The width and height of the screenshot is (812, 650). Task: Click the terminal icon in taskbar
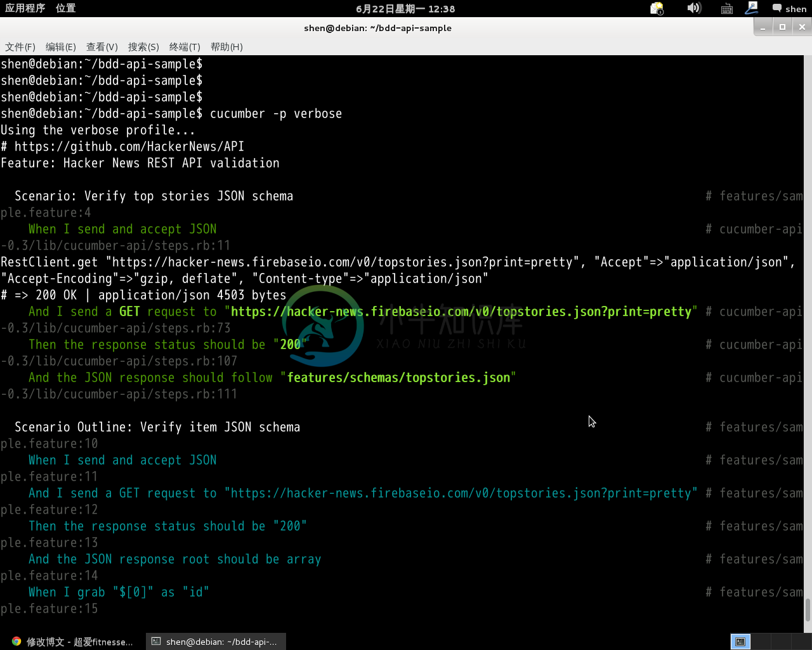[156, 642]
